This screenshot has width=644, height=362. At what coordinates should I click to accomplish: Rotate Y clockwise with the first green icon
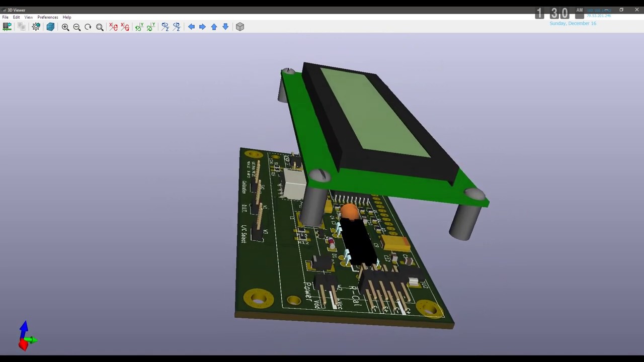click(x=139, y=27)
